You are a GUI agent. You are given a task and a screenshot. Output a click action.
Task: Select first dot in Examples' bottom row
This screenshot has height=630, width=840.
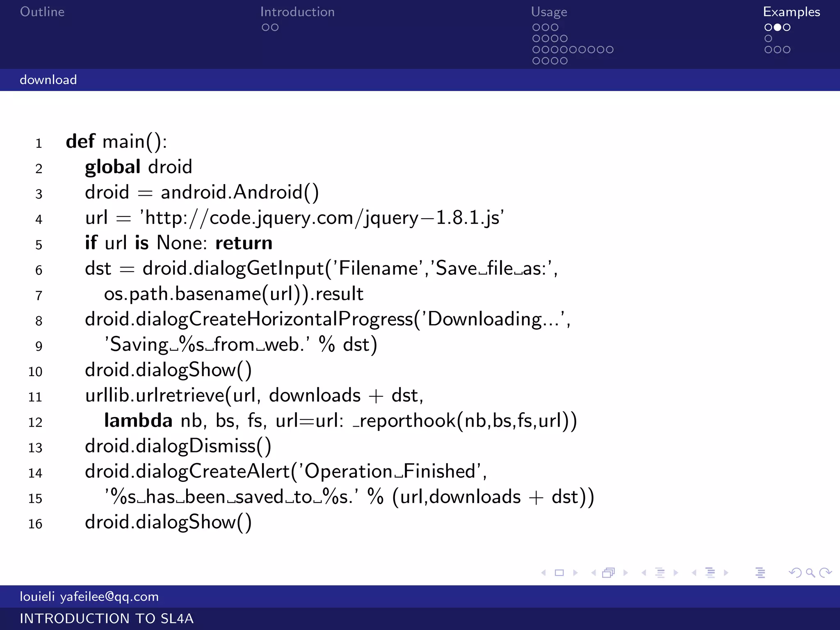point(769,50)
